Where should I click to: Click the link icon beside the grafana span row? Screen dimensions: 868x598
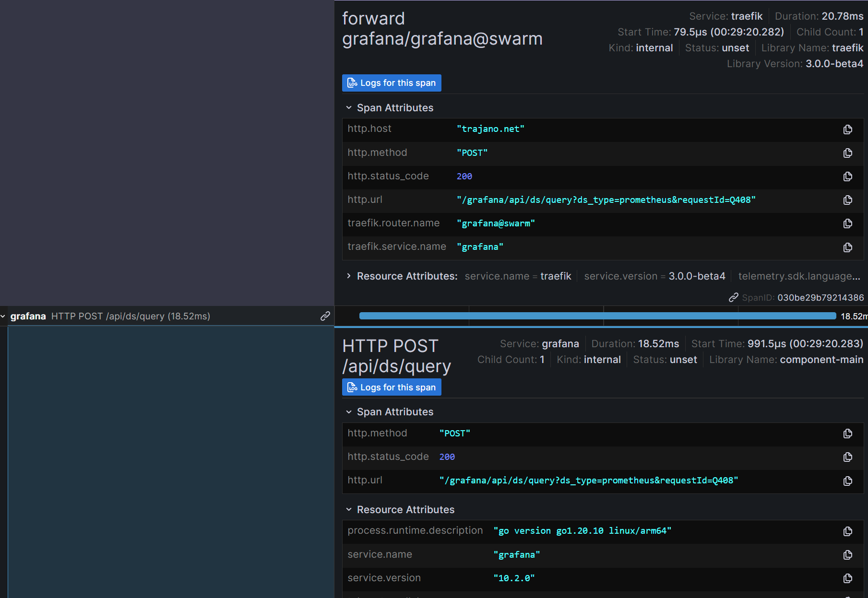[x=325, y=316]
